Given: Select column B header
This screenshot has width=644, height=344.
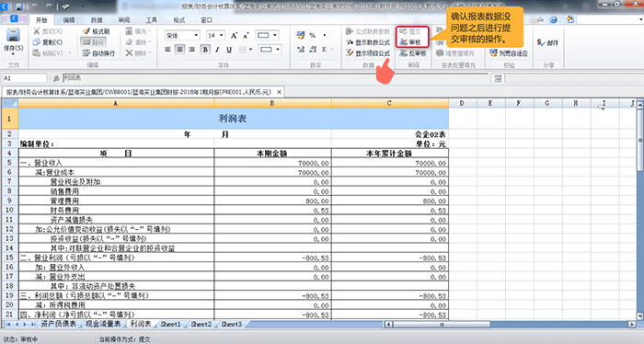Looking at the screenshot, I should (272, 103).
